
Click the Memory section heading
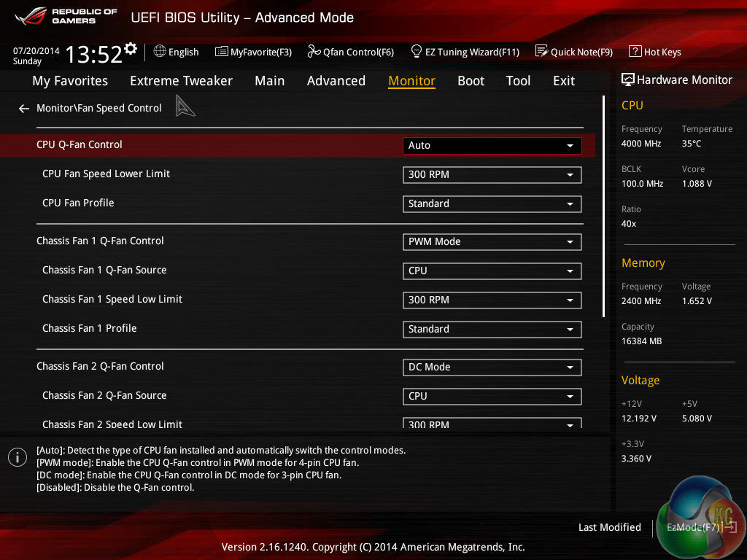pos(643,262)
